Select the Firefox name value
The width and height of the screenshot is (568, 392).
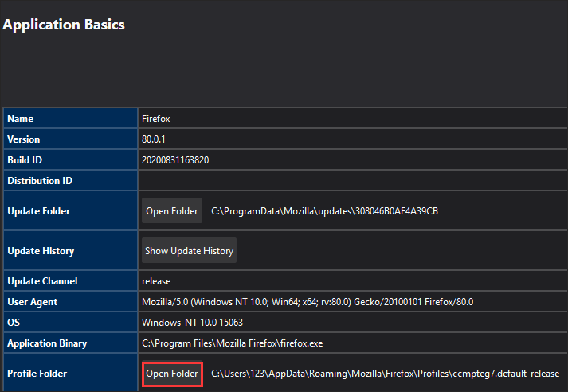pyautogui.click(x=156, y=119)
